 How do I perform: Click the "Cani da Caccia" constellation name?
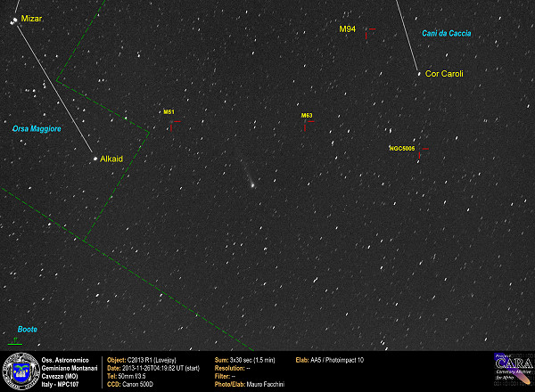(x=447, y=33)
